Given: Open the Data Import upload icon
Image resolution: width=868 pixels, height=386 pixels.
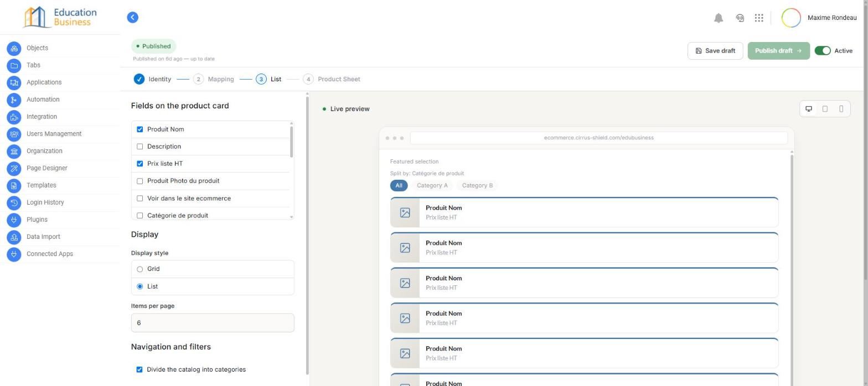Looking at the screenshot, I should (x=14, y=237).
